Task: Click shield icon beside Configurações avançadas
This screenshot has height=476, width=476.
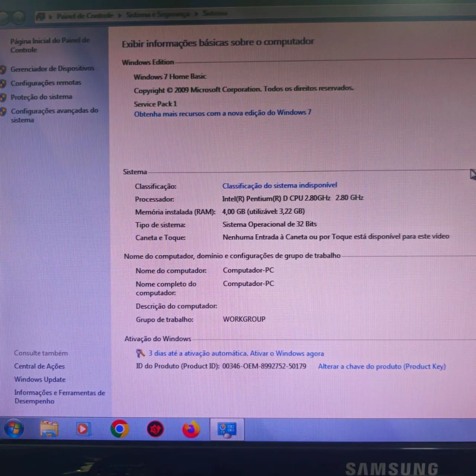Action: tap(3, 111)
